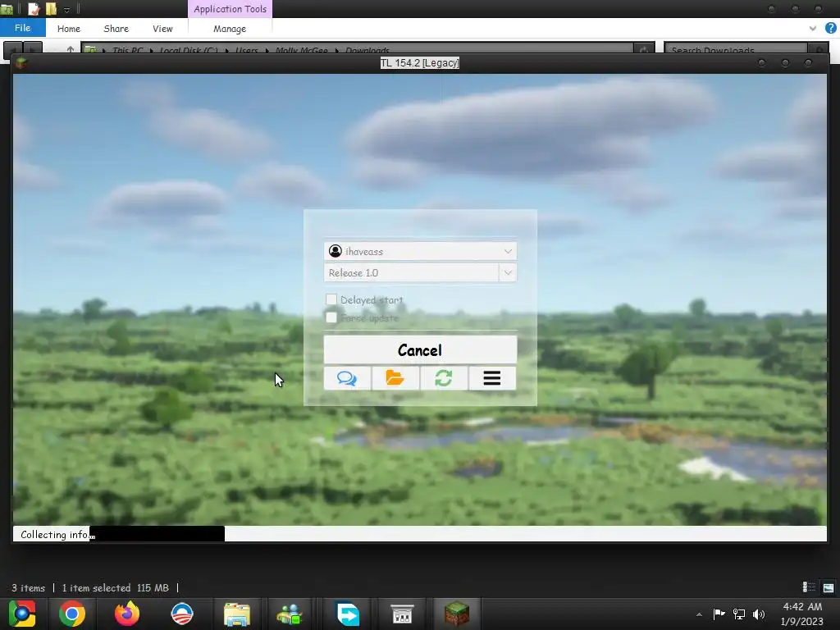Click the red-white-blue circle logo taskbar icon
The height and width of the screenshot is (630, 840).
click(182, 614)
